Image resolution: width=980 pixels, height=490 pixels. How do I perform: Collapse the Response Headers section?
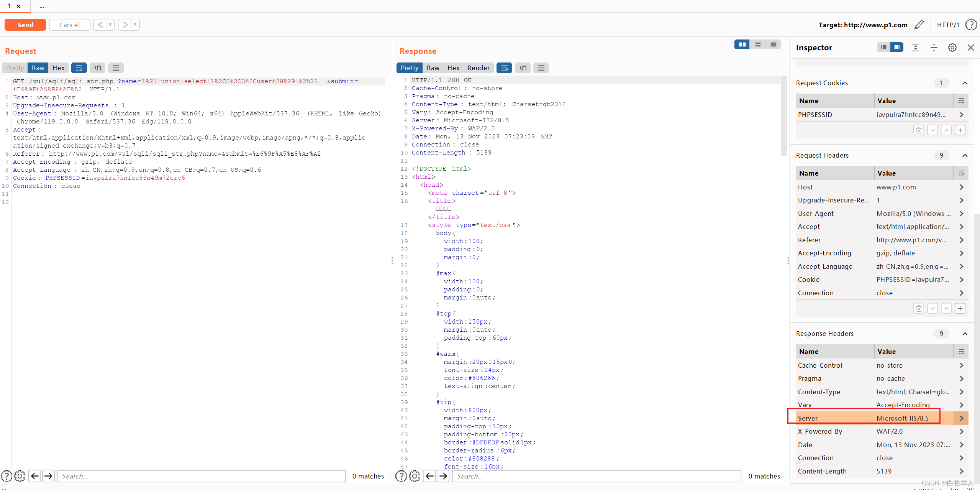[965, 334]
